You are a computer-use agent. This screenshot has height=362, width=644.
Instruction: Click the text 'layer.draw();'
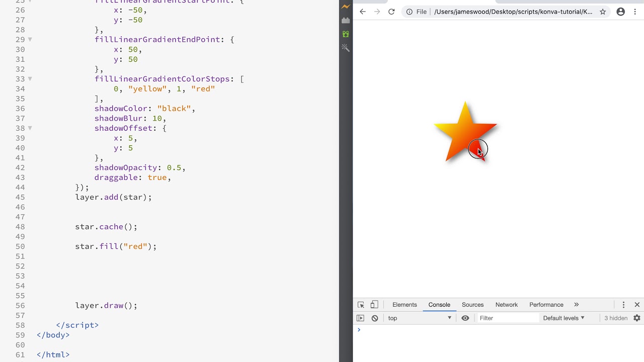[106, 305]
